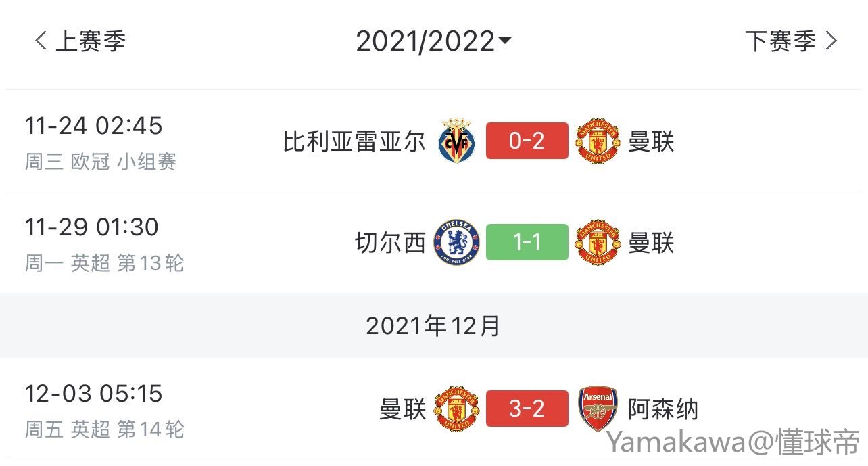Open the 1-1 score result

[x=527, y=242]
